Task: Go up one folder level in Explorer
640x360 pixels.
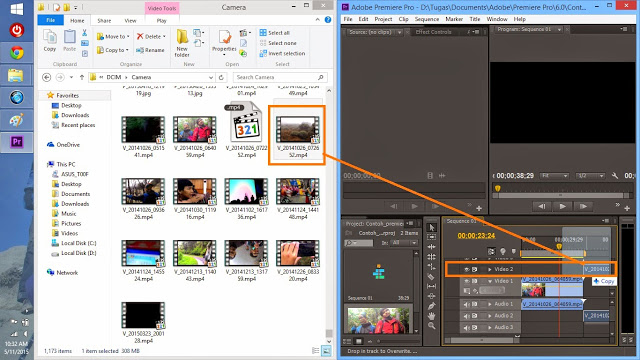Action: pyautogui.click(x=82, y=77)
